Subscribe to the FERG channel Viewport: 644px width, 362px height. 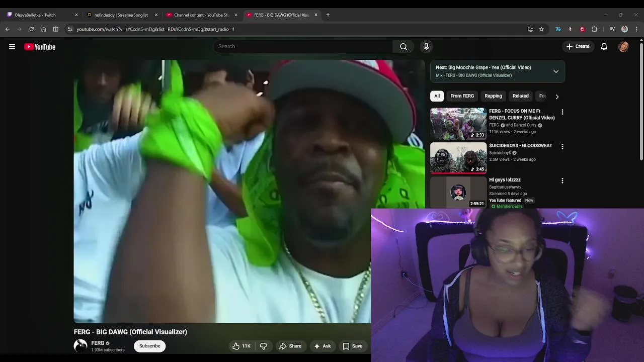(x=149, y=346)
